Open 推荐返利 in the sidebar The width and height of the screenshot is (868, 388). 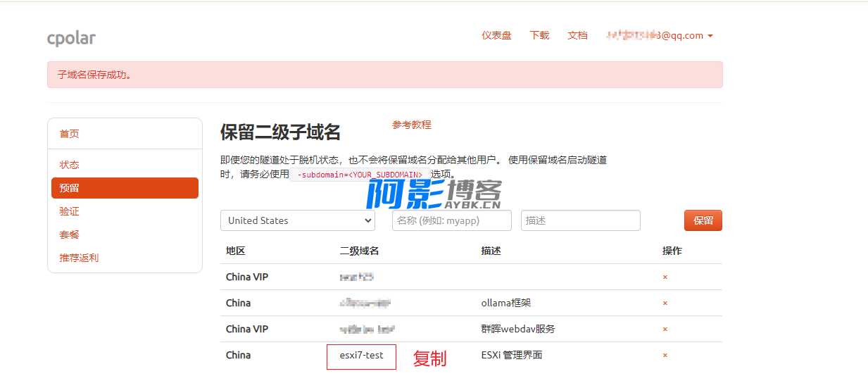(x=79, y=258)
